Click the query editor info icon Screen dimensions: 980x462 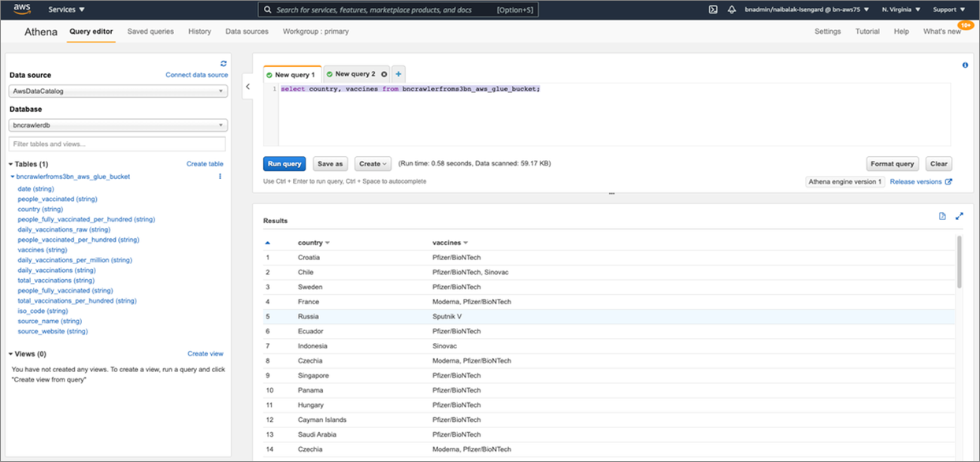965,65
